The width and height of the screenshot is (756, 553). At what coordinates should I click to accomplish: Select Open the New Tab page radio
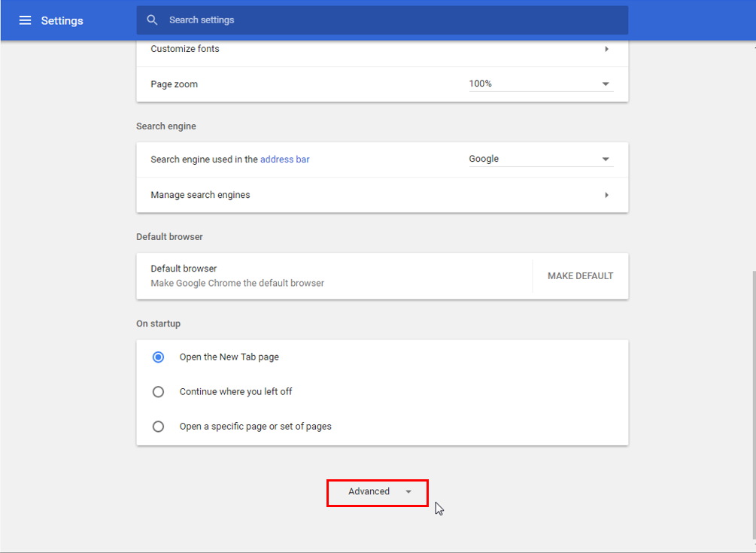[x=158, y=357]
